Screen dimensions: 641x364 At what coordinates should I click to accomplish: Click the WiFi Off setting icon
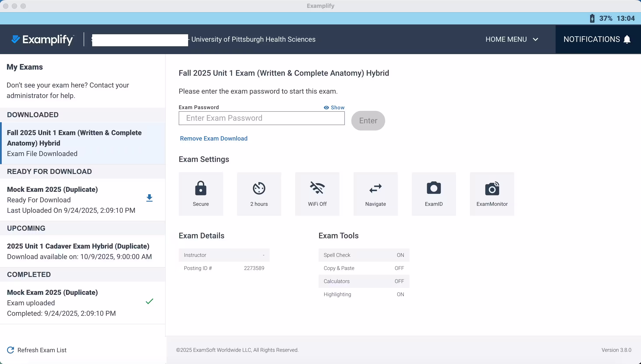(x=317, y=188)
